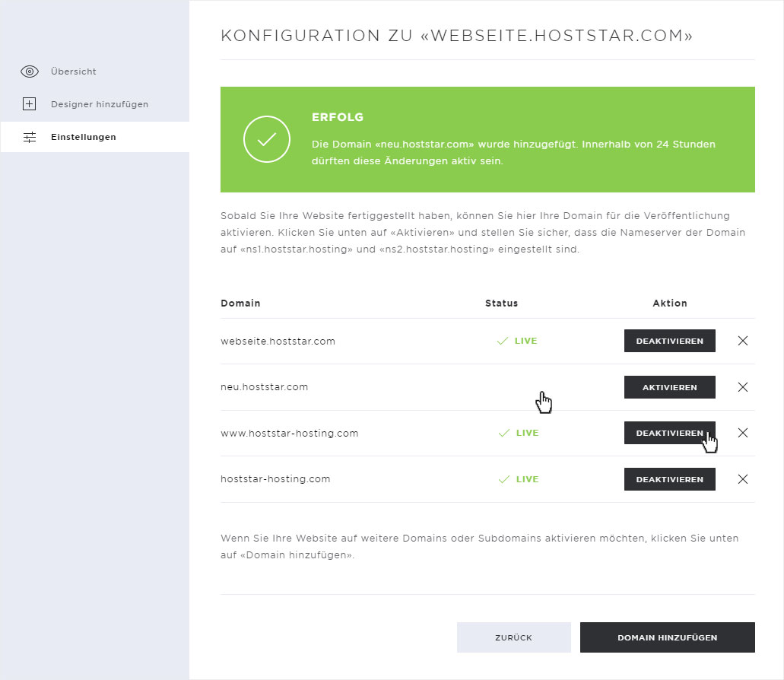
Task: Click the success checkmark circle icon
Action: pos(266,139)
